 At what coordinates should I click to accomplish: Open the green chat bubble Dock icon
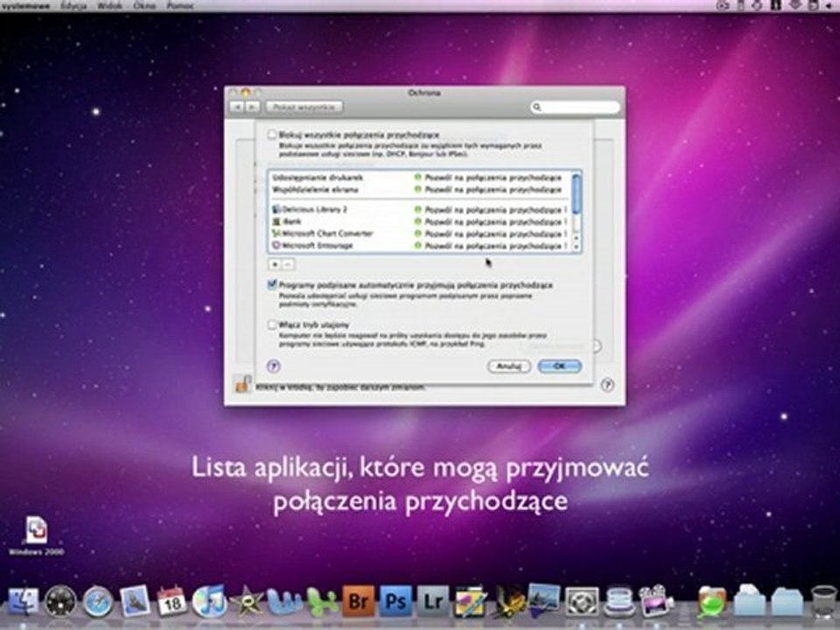[711, 601]
